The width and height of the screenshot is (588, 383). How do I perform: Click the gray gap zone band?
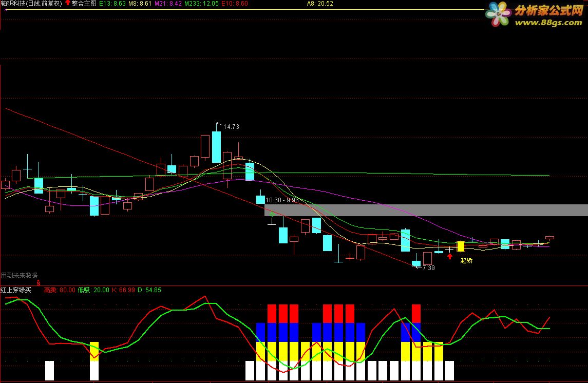[426, 210]
